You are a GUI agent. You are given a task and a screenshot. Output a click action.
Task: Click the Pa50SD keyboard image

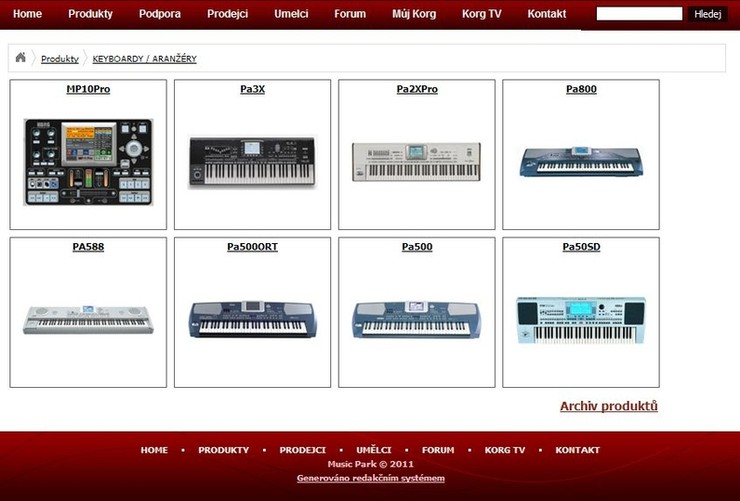[581, 320]
